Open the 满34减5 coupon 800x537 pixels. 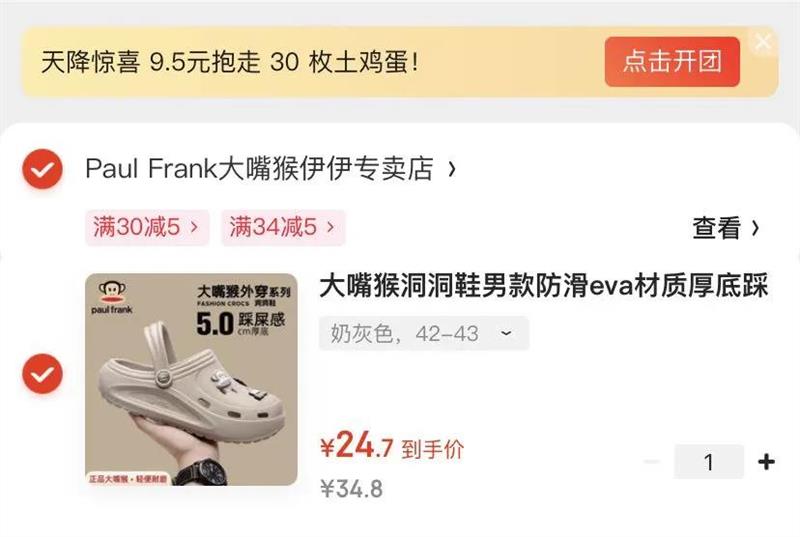coord(283,227)
